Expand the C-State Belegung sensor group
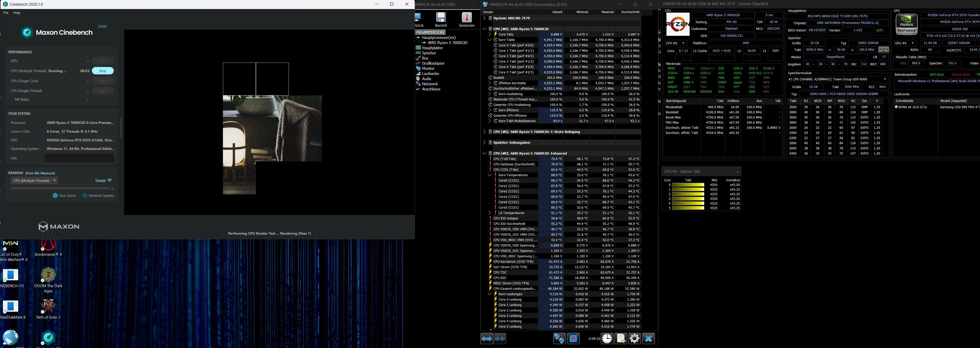The width and height of the screenshot is (980, 348). [484, 132]
